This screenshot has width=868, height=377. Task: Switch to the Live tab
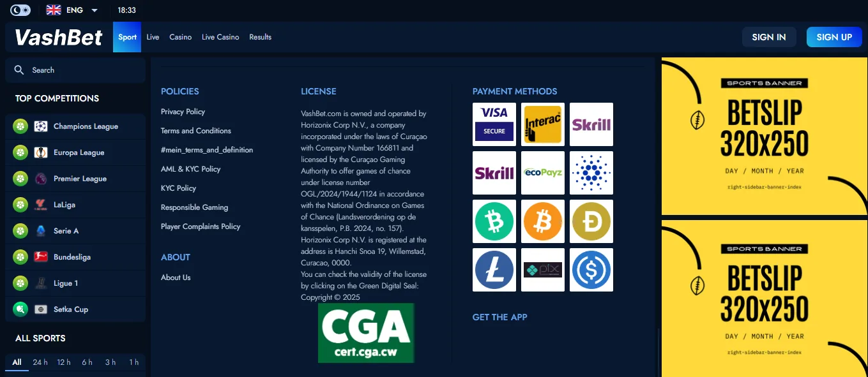(153, 37)
